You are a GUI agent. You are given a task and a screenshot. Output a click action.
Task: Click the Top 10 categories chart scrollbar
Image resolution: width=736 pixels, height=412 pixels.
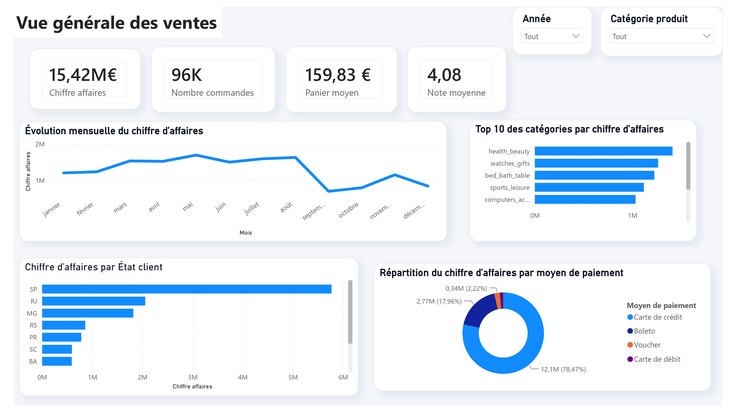click(x=688, y=166)
